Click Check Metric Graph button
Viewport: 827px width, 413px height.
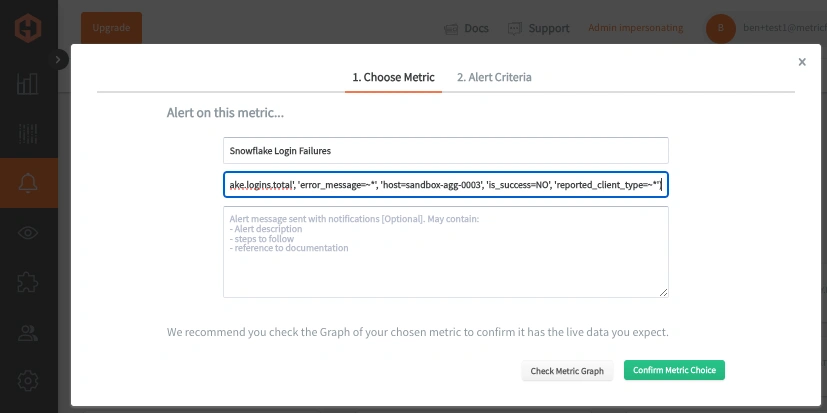(x=567, y=371)
